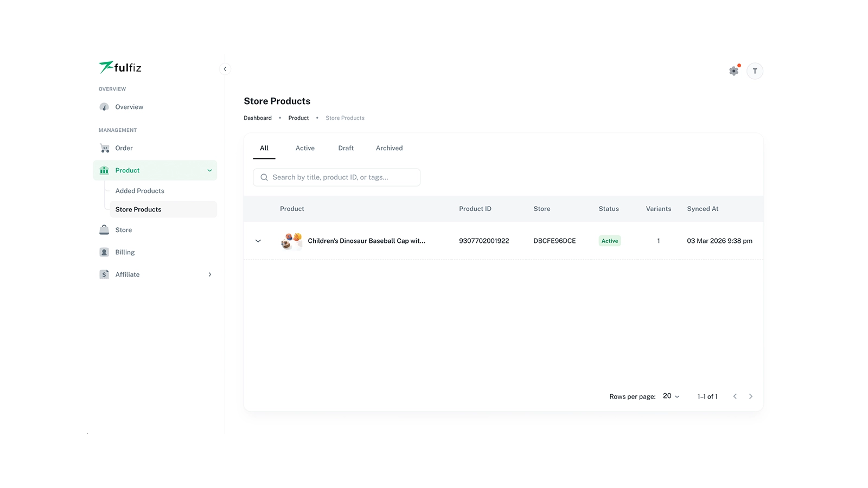Open Order in the sidebar
Viewport: 868px width, 488px height.
click(x=155, y=148)
